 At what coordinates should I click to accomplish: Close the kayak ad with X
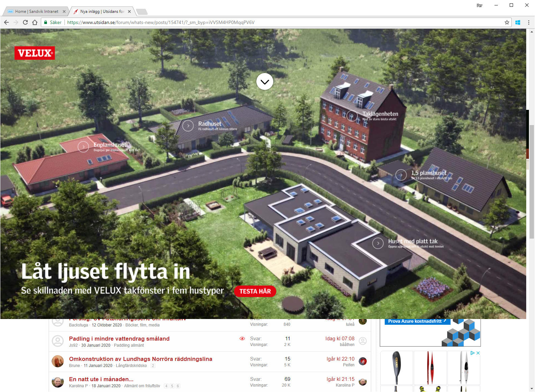(478, 353)
